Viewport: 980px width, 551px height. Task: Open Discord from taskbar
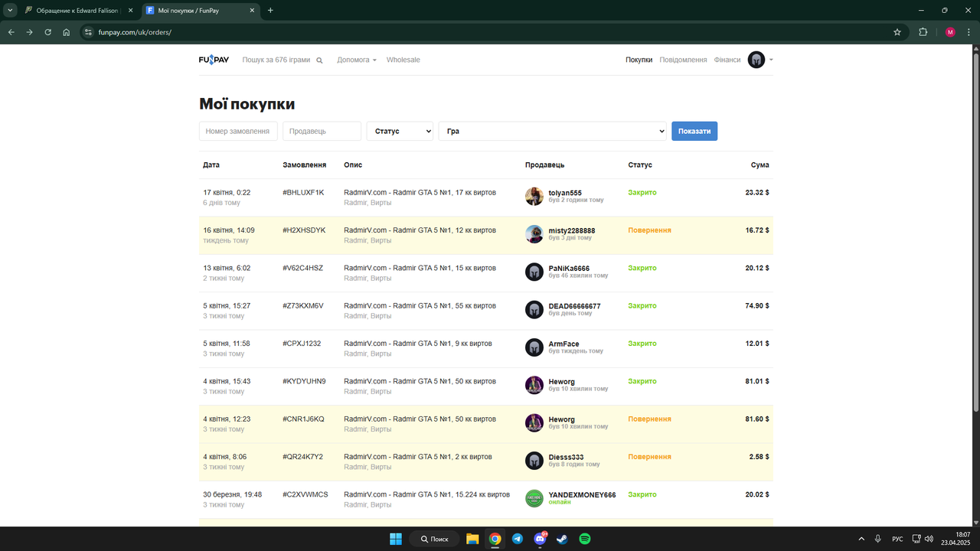pos(540,539)
